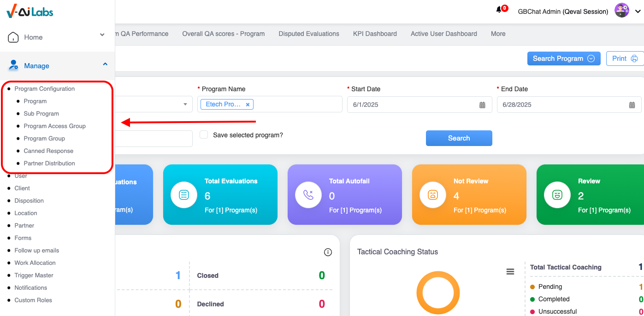The width and height of the screenshot is (644, 316).
Task: Open Trigger Master in the sidebar
Action: tap(34, 275)
